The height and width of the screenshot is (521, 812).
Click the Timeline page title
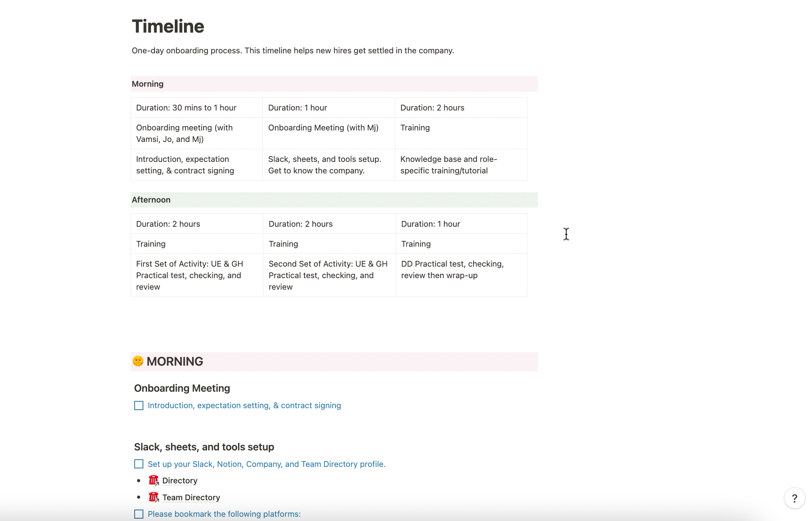(168, 26)
